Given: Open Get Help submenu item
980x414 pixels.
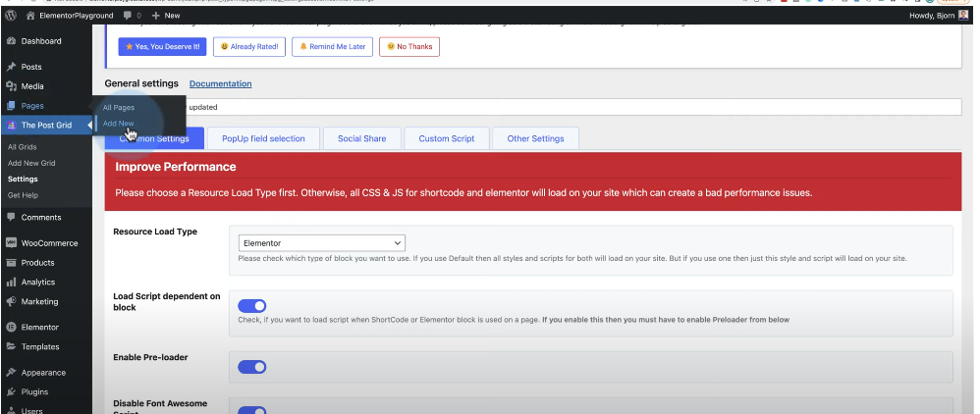Looking at the screenshot, I should [x=24, y=195].
